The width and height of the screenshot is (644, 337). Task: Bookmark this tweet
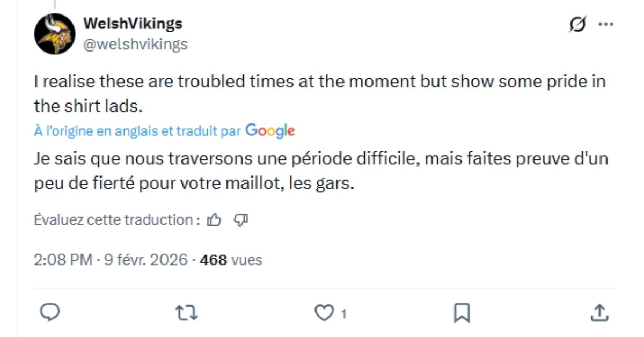462,313
